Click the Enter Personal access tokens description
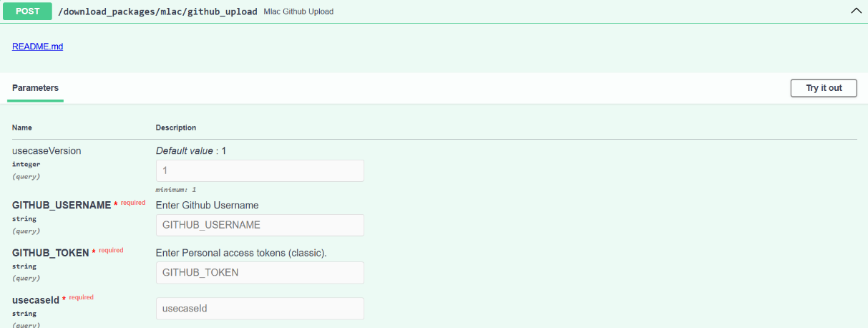 pos(241,253)
